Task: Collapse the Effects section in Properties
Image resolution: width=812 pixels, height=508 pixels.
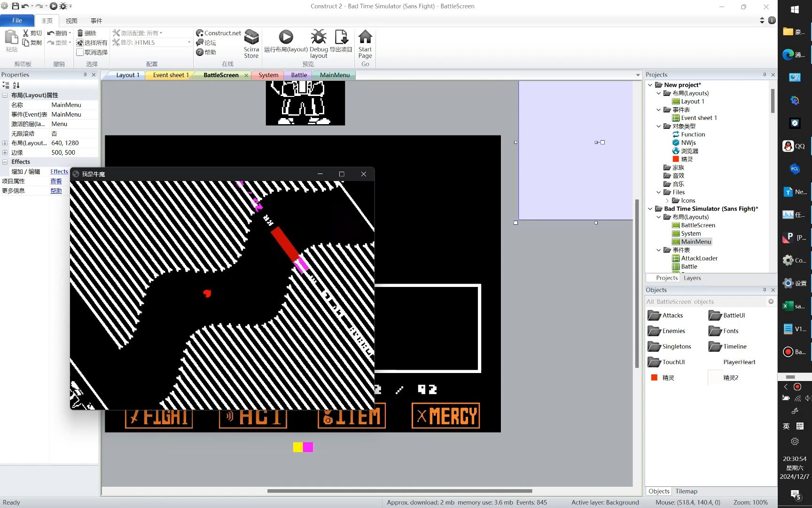Action: point(5,162)
